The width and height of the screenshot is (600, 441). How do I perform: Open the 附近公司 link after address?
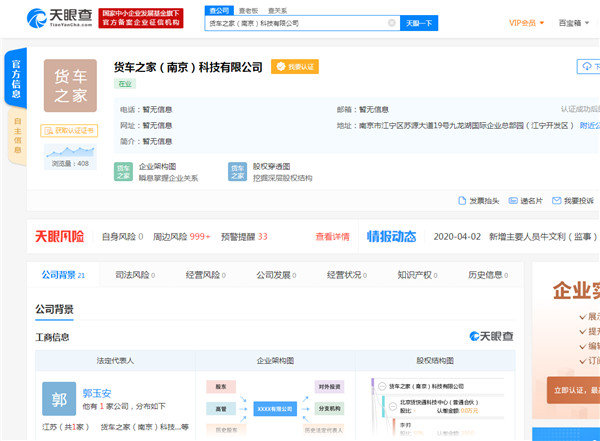pos(590,126)
